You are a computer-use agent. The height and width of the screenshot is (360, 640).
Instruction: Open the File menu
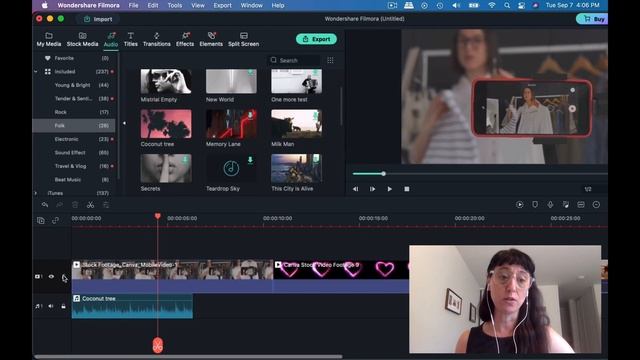[133, 5]
